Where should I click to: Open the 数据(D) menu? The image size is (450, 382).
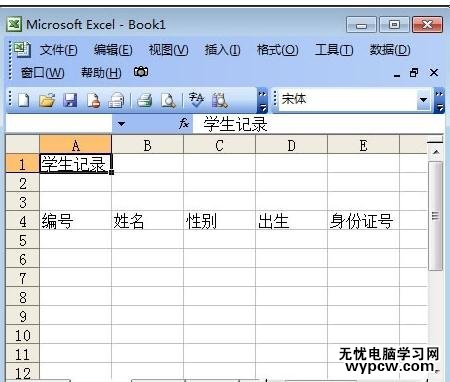pos(390,50)
